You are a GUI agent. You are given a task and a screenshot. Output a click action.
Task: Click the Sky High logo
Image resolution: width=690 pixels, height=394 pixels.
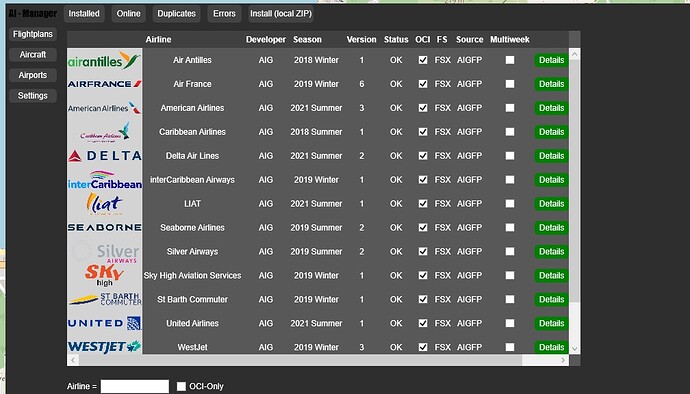point(104,275)
